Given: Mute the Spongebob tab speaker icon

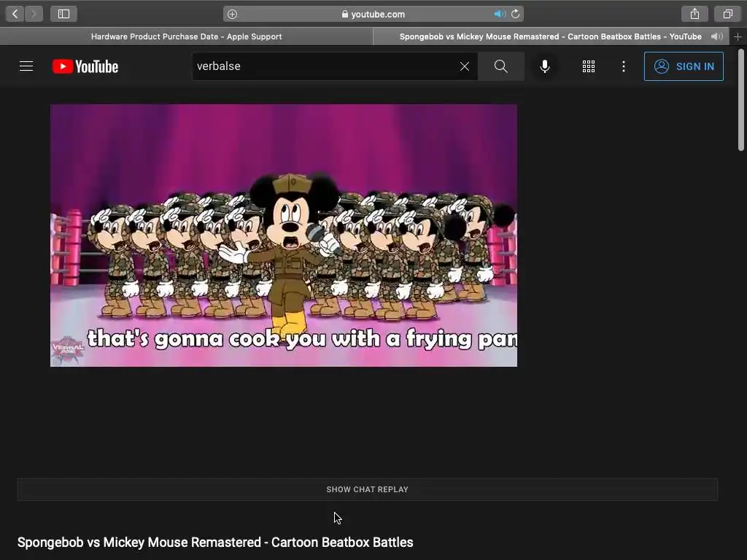Looking at the screenshot, I should [x=717, y=36].
